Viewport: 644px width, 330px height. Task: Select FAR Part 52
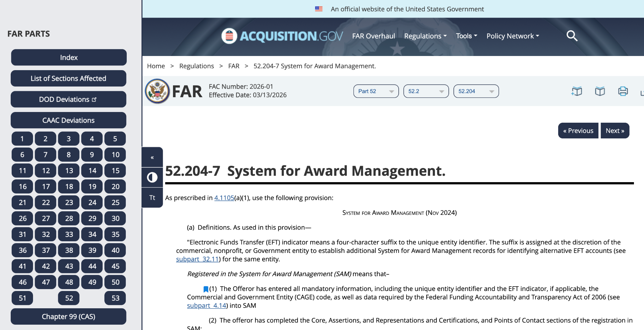click(69, 298)
